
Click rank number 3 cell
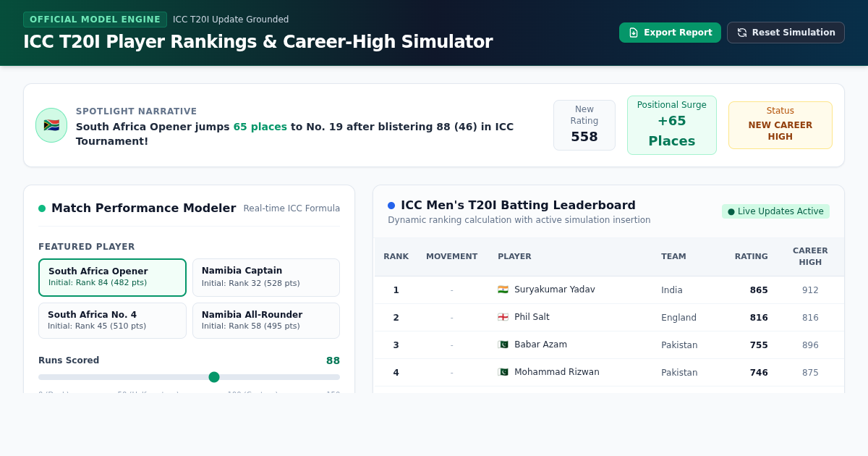click(x=396, y=345)
